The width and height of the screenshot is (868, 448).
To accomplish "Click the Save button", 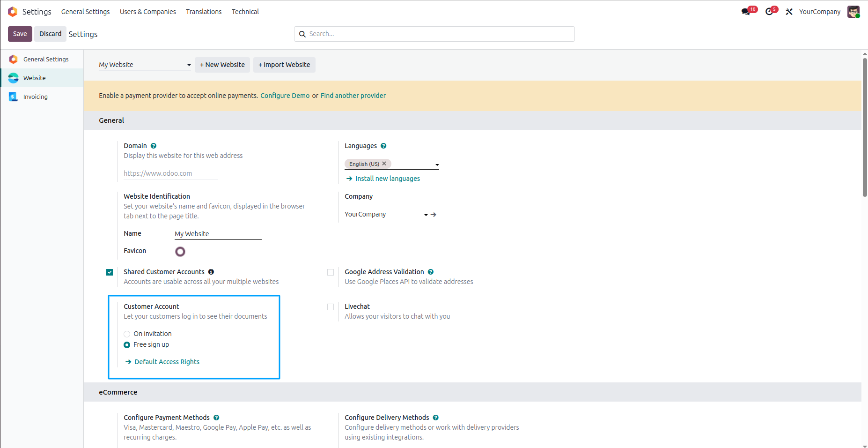I will click(x=20, y=34).
